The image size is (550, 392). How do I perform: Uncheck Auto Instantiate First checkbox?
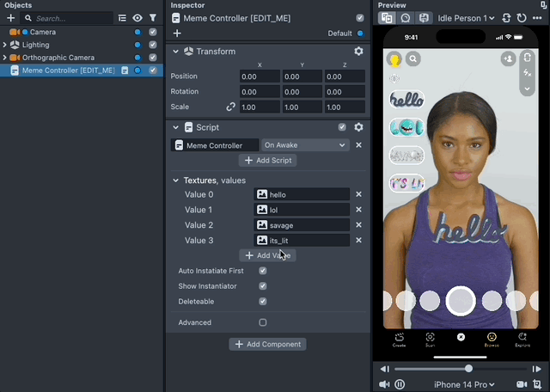click(x=263, y=271)
